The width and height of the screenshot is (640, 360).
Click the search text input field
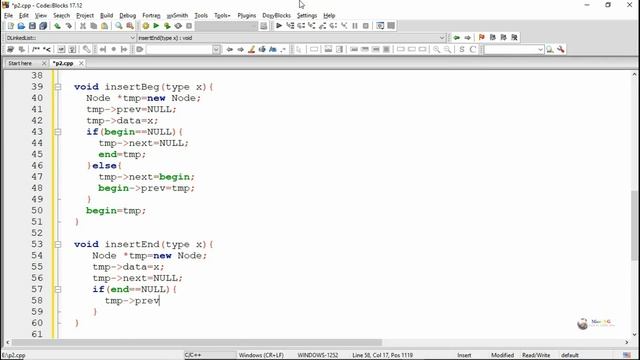[x=179, y=49]
